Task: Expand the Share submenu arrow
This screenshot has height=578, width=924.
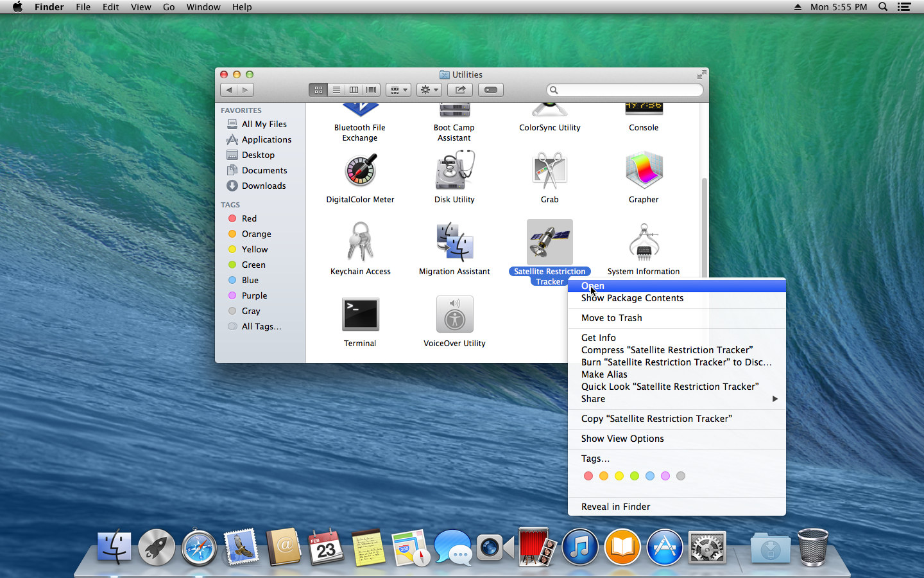Action: [774, 399]
